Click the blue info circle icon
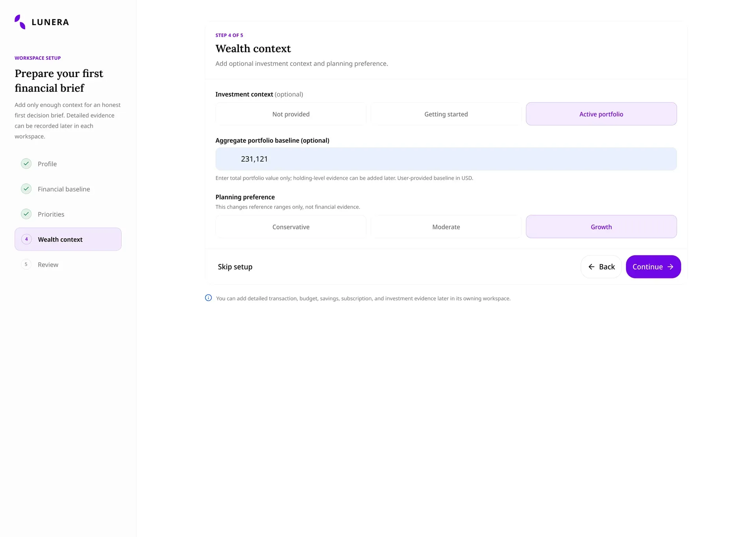 click(209, 298)
